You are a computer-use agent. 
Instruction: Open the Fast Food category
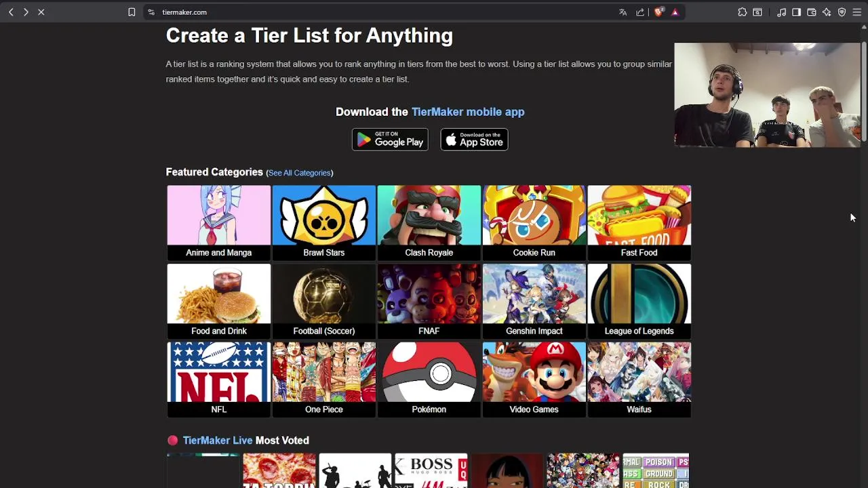point(639,222)
